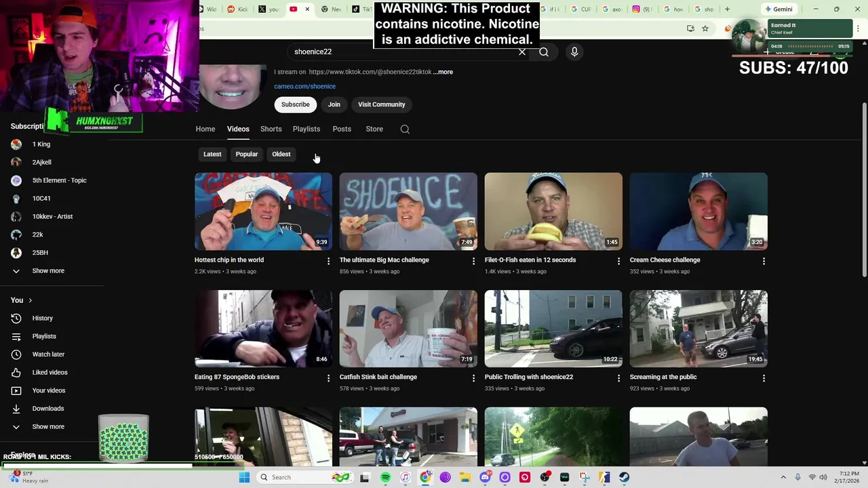Subscribe to the shoenice channel
868x488 pixels.
[x=295, y=104]
